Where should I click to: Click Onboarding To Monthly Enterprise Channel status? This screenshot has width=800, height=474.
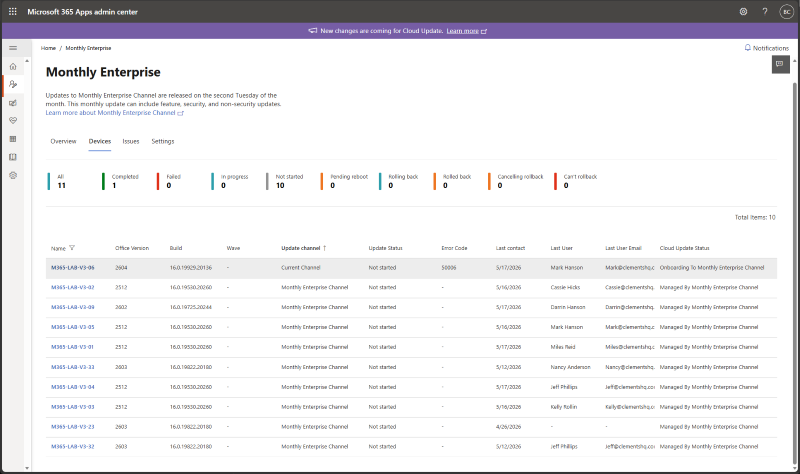point(712,267)
